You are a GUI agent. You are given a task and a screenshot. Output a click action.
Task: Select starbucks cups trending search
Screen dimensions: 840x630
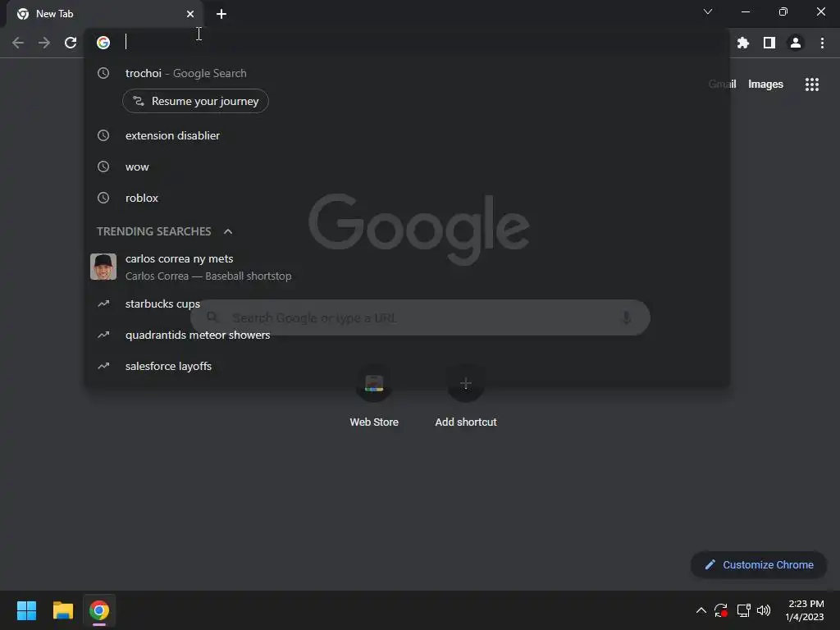pyautogui.click(x=407, y=304)
